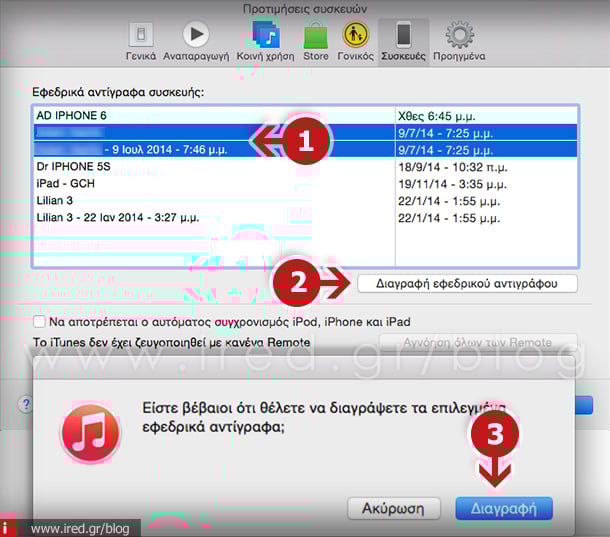
Task: Enable preventing automatic iPod, iPhone, iPad sync
Action: click(x=39, y=322)
